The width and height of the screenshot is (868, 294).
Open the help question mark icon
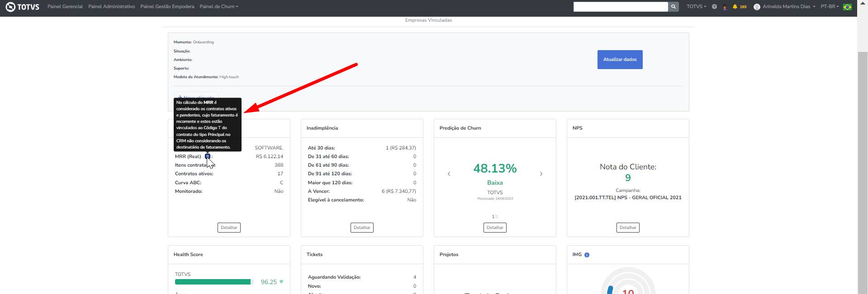click(x=714, y=7)
